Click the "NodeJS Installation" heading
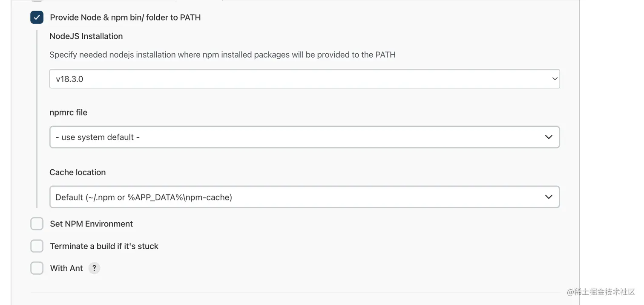Screen dimensions: 644x305 (86, 36)
